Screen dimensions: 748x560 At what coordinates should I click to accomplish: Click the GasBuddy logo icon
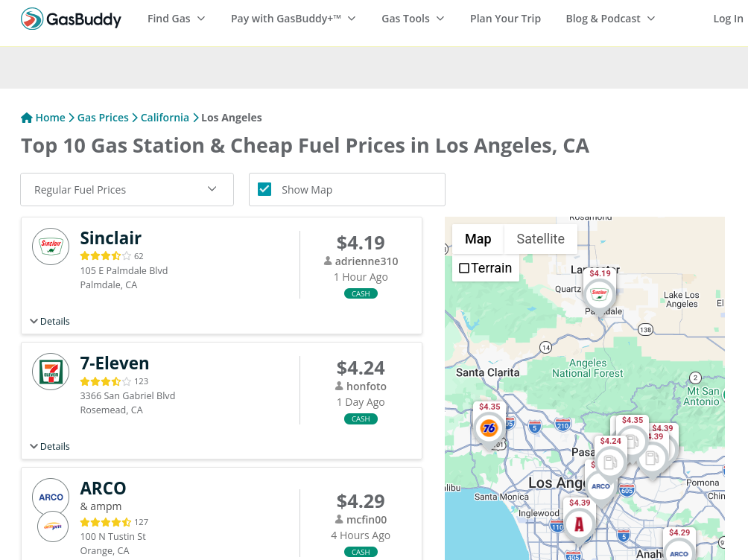[32, 19]
